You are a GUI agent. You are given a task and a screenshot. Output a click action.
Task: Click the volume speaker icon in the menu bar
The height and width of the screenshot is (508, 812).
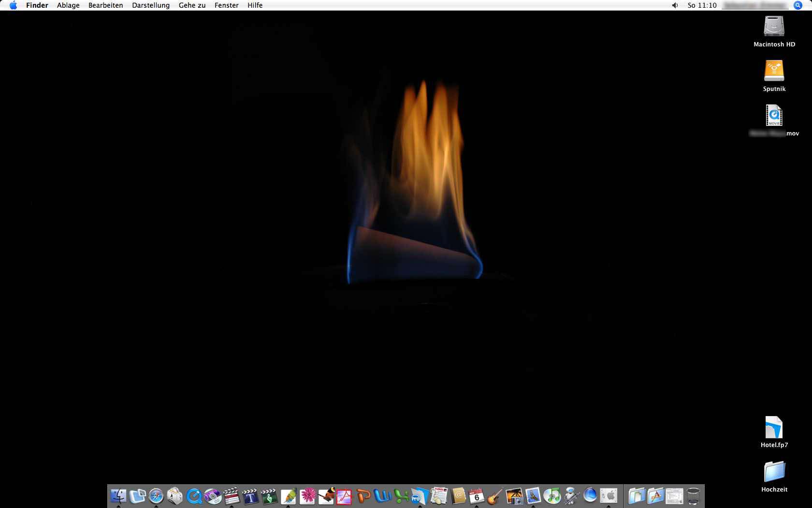point(675,5)
